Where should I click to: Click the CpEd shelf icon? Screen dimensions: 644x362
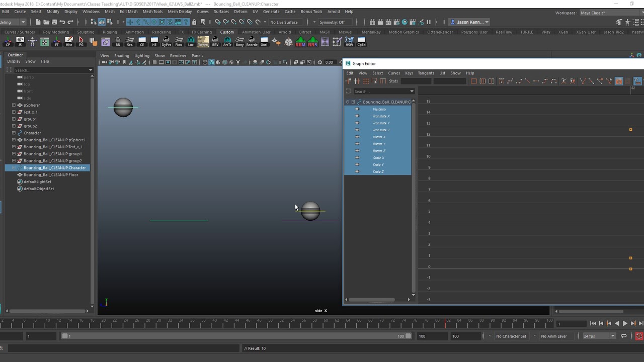pyautogui.click(x=361, y=42)
